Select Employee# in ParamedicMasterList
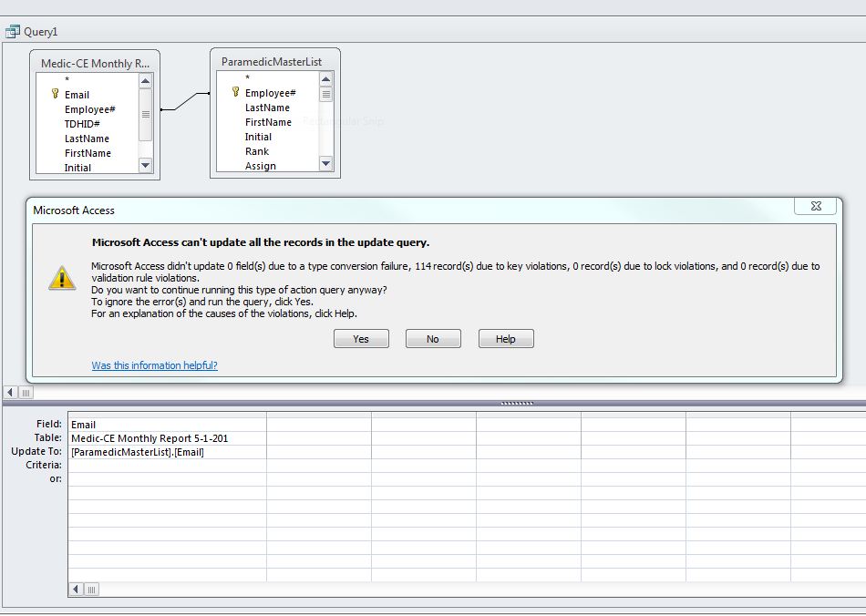Image resolution: width=866 pixels, height=616 pixels. [x=271, y=93]
